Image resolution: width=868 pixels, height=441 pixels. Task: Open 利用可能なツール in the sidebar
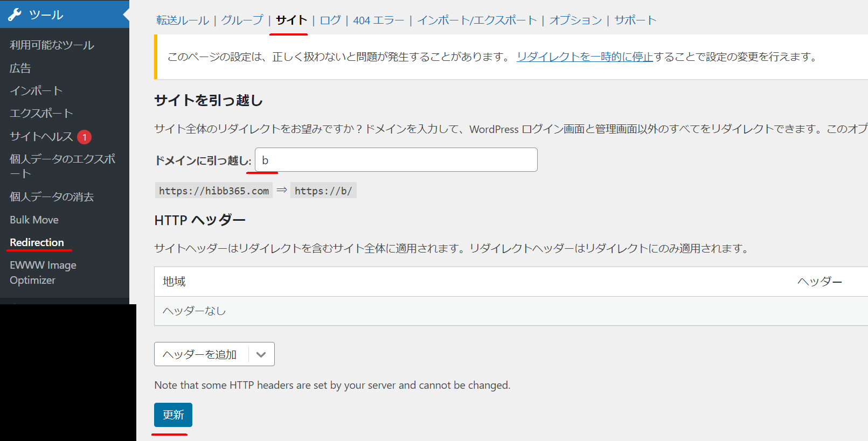tap(52, 45)
